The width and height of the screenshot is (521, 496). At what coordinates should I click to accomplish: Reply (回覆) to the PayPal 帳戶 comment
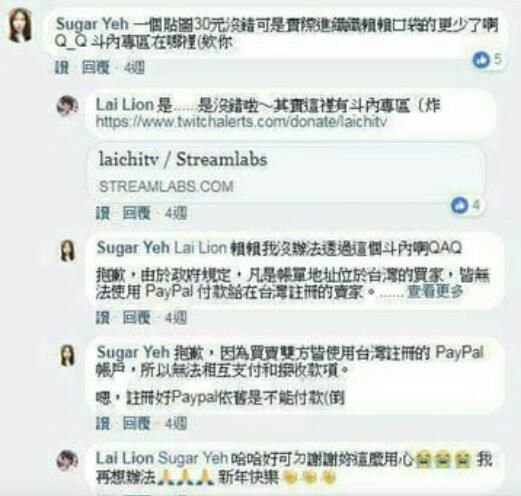137,424
